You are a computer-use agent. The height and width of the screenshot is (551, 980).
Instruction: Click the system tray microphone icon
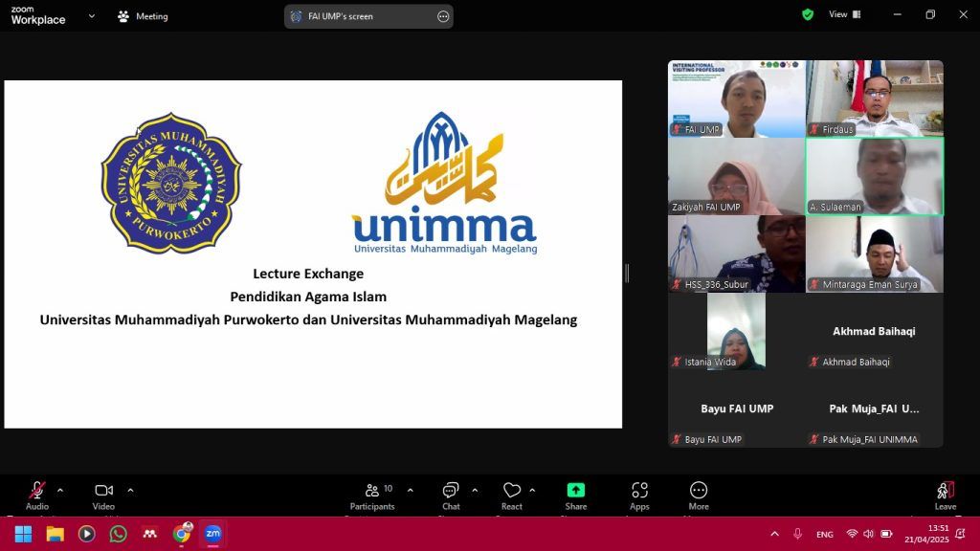click(x=797, y=534)
